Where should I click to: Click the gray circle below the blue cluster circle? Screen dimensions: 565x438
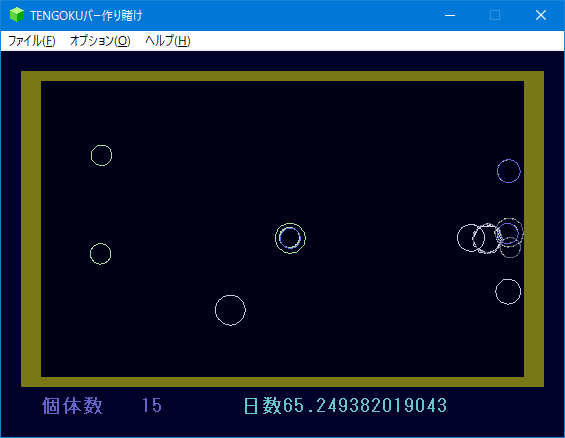(x=511, y=247)
